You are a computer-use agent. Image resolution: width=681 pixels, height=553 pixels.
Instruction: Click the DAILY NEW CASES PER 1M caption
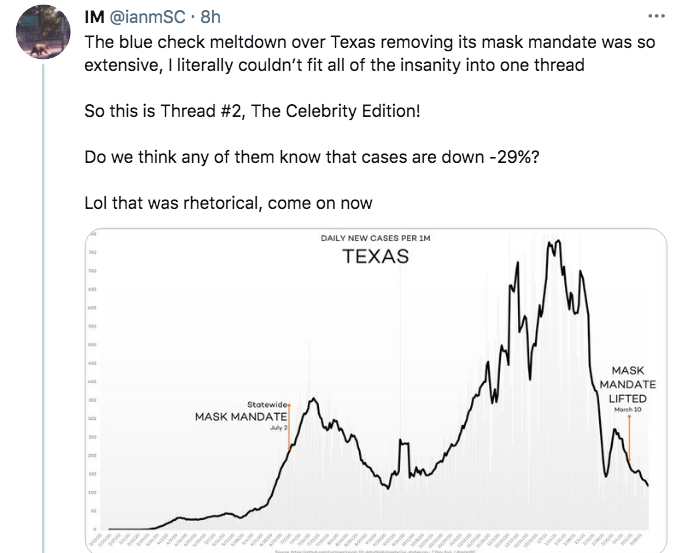click(375, 238)
